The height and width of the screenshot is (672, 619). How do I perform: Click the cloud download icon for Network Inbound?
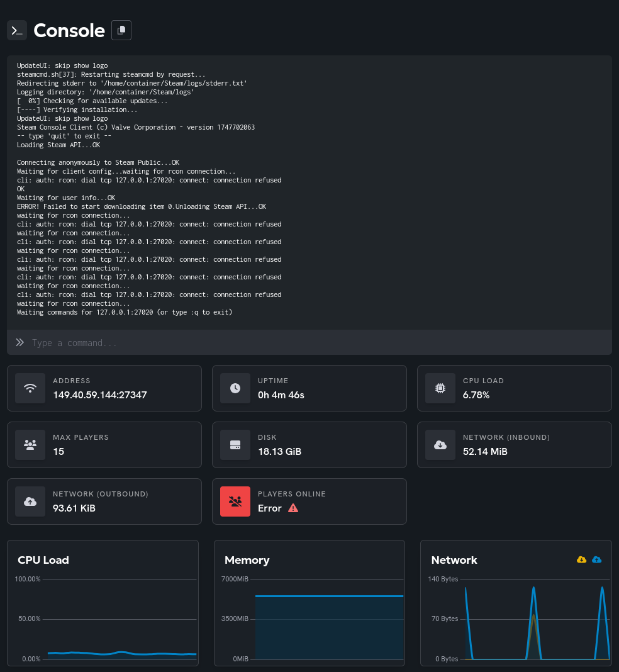click(440, 445)
